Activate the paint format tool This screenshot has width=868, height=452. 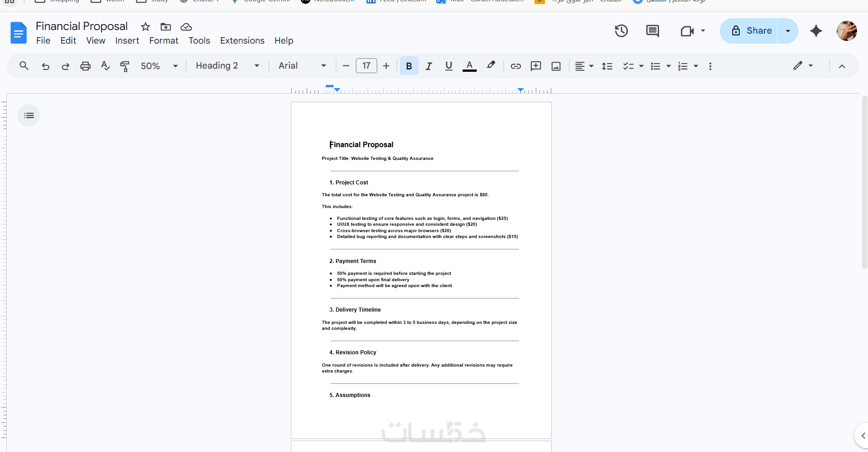(x=125, y=66)
